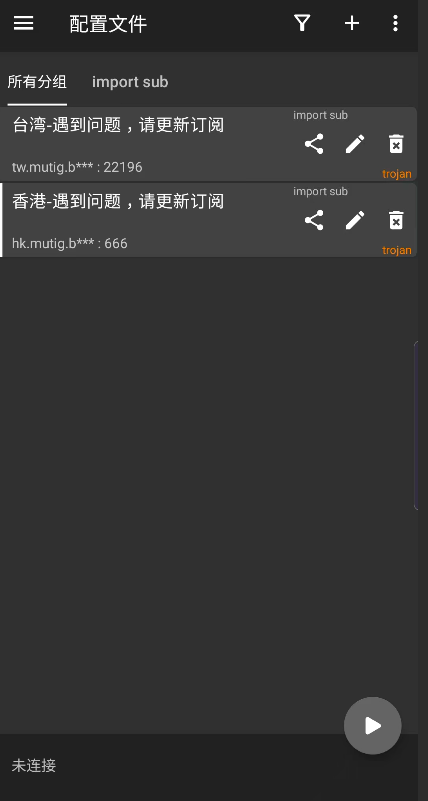Switch to the 所有分组 tab
This screenshot has height=801, width=428.
(x=37, y=82)
